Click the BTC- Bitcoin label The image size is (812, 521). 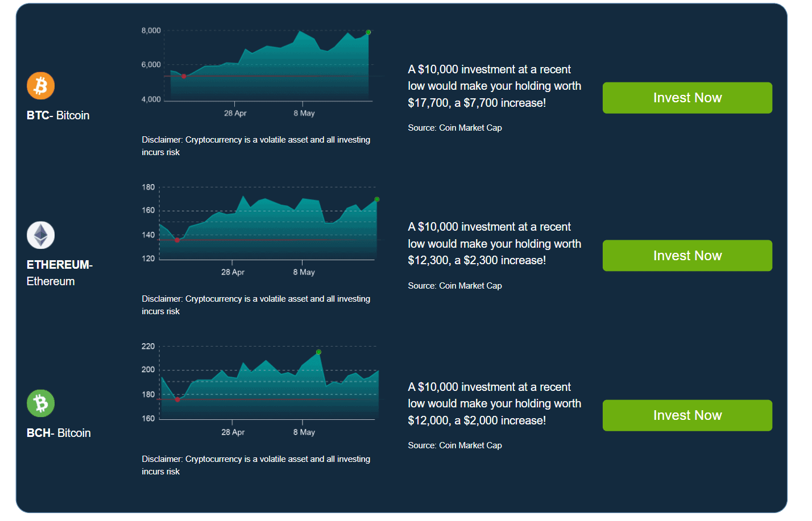pos(57,115)
